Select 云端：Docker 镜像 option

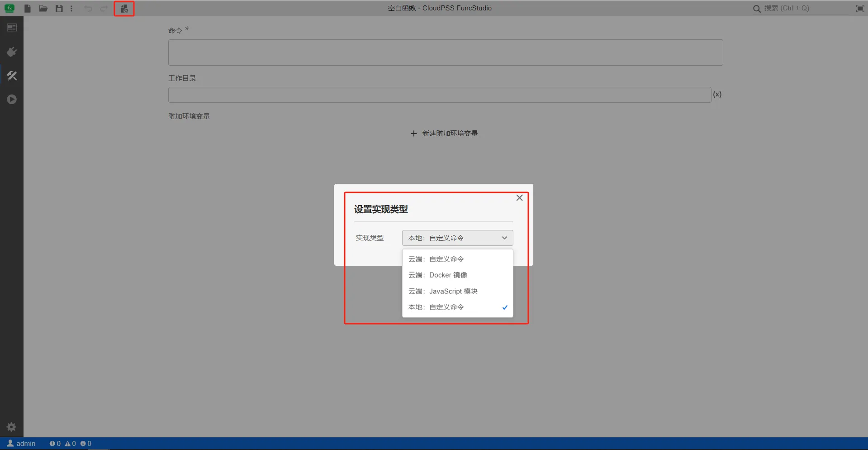pos(457,275)
